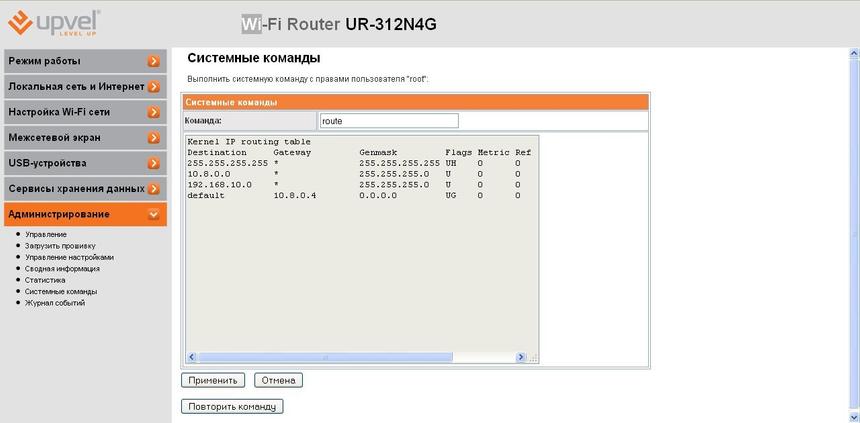Expand Настройка Wi-Fi сети arrow icon
This screenshot has width=860, height=423.
tap(153, 112)
